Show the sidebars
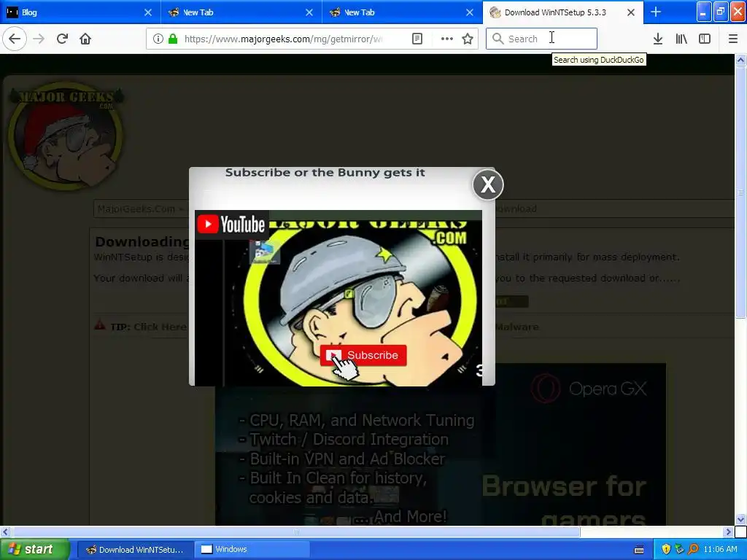The width and height of the screenshot is (747, 560). click(705, 39)
